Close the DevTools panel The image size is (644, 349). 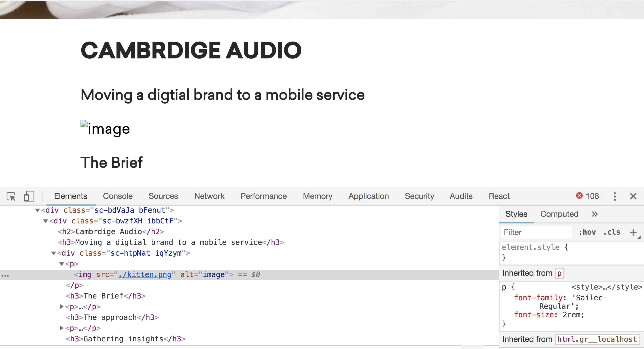click(x=633, y=196)
